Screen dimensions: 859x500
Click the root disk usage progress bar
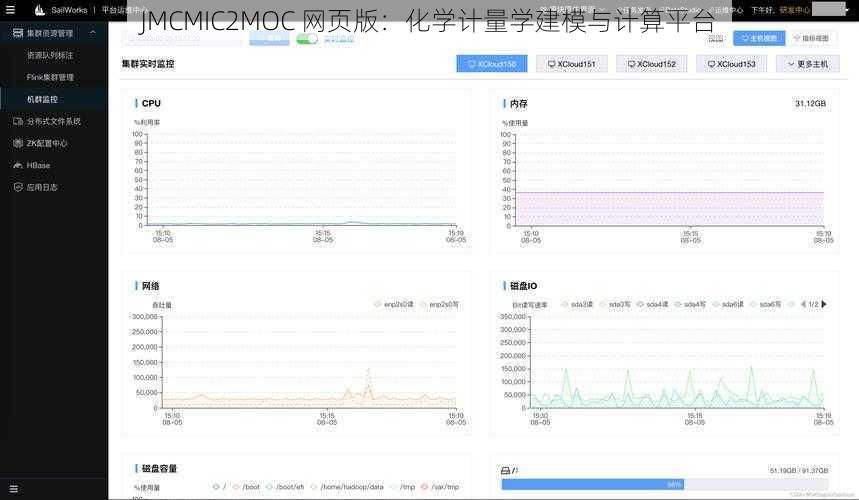(x=665, y=484)
